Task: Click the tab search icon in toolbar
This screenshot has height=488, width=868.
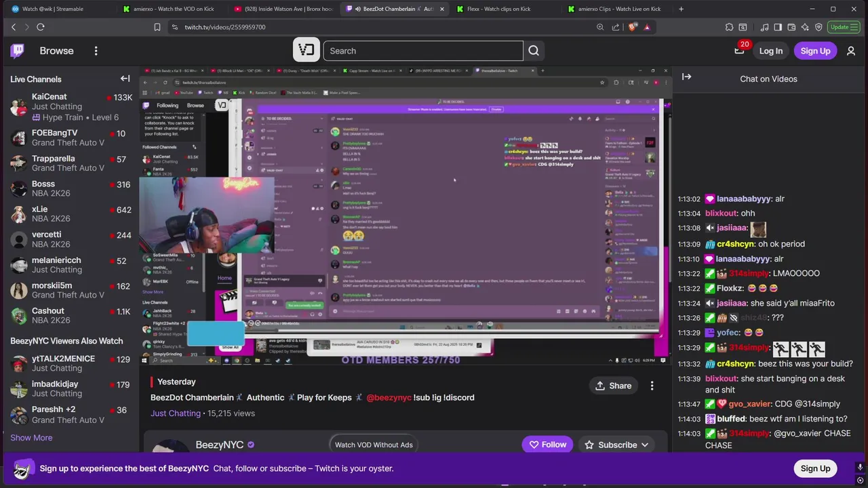Action: (x=743, y=27)
